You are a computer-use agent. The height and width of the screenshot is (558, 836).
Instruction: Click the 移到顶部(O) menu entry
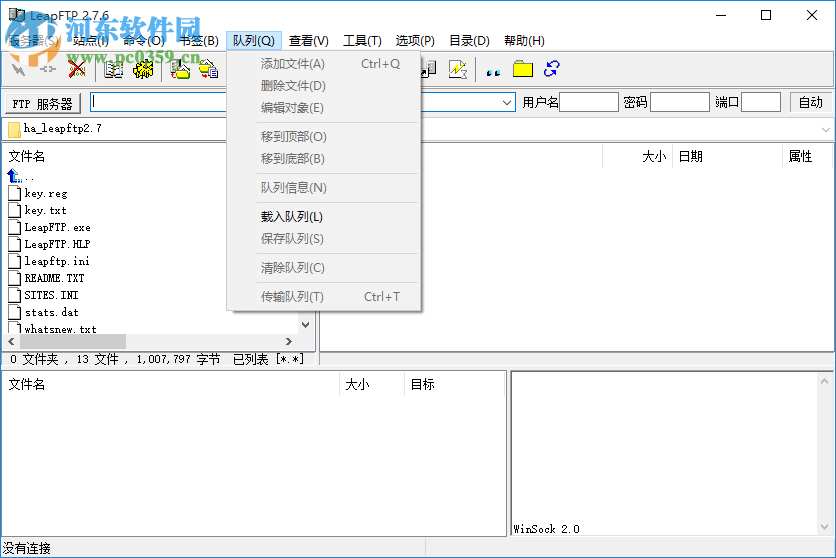pos(324,137)
